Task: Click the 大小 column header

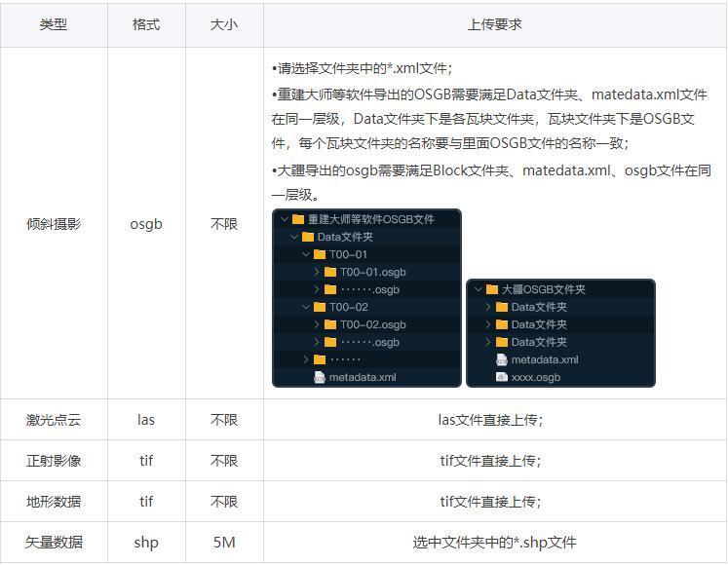Action: click(224, 24)
